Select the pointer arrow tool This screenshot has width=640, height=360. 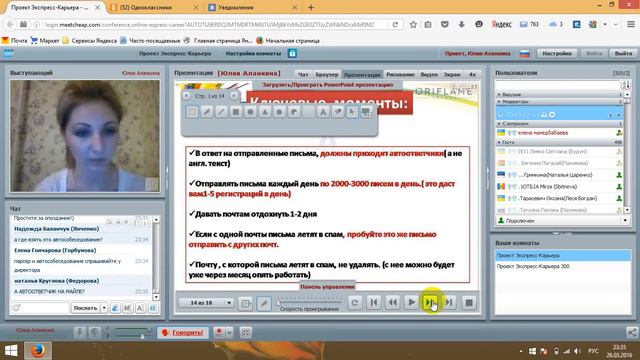(x=352, y=111)
